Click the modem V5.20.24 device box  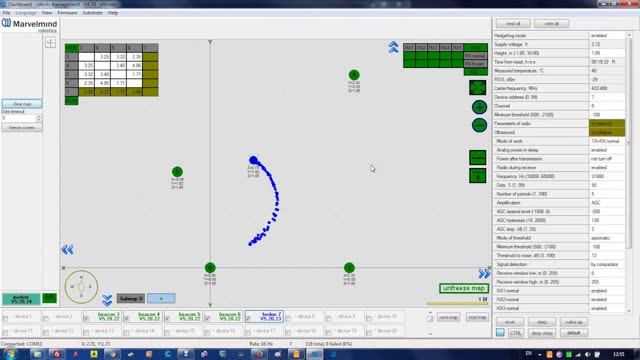21,299
